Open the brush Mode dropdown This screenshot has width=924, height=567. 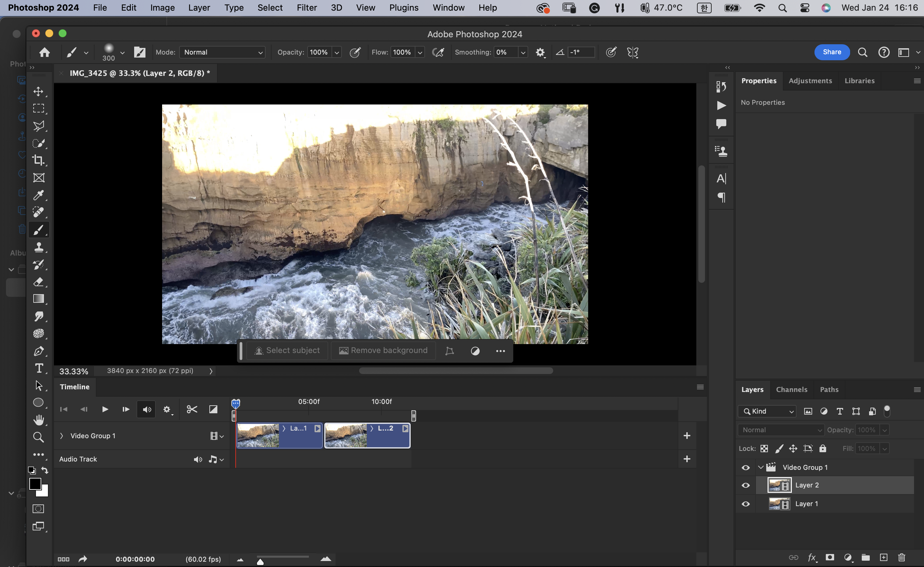pyautogui.click(x=222, y=52)
